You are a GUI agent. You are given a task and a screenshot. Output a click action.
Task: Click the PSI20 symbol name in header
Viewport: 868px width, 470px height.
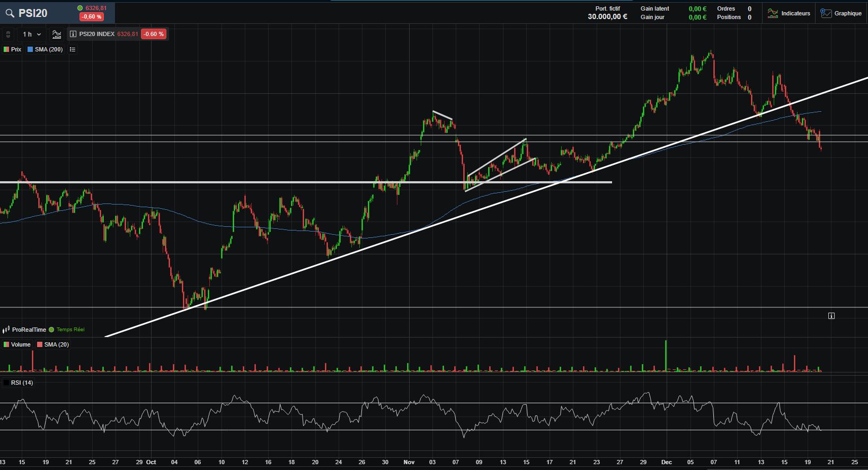[x=33, y=13]
